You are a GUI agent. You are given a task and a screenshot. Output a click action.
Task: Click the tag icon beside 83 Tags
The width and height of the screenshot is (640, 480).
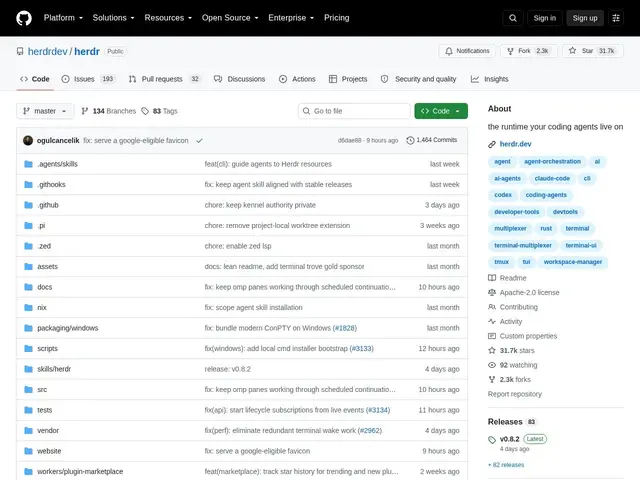point(145,111)
